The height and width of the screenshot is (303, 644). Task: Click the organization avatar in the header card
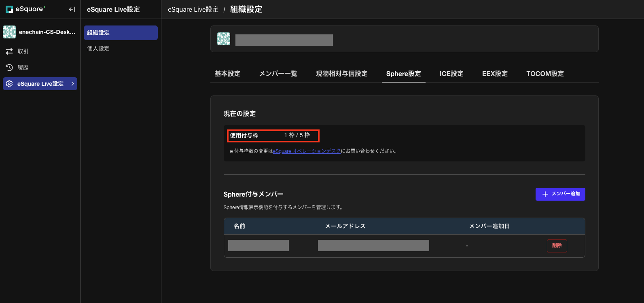point(224,39)
